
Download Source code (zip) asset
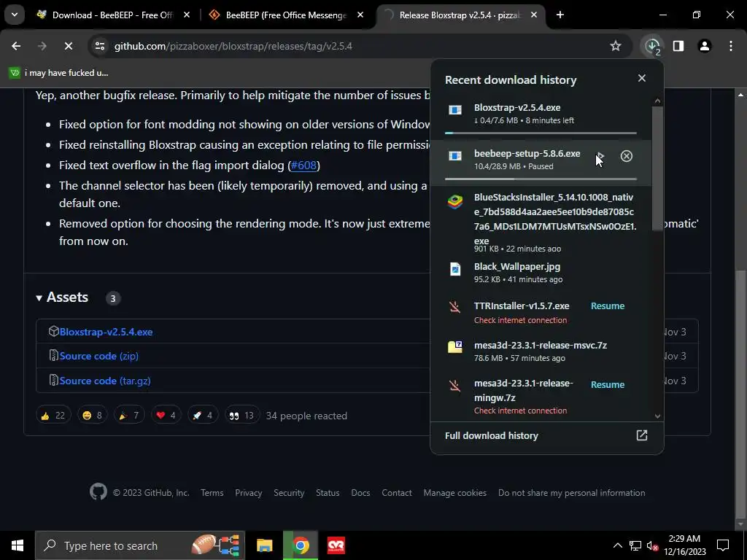[98, 356]
